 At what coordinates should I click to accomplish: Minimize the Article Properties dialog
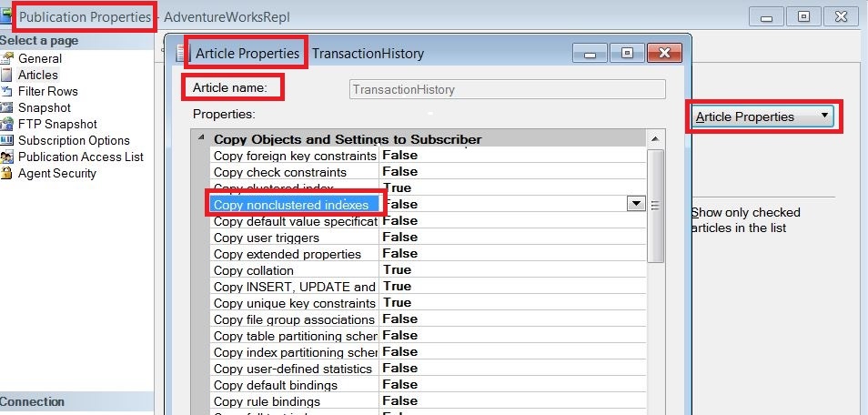(590, 53)
